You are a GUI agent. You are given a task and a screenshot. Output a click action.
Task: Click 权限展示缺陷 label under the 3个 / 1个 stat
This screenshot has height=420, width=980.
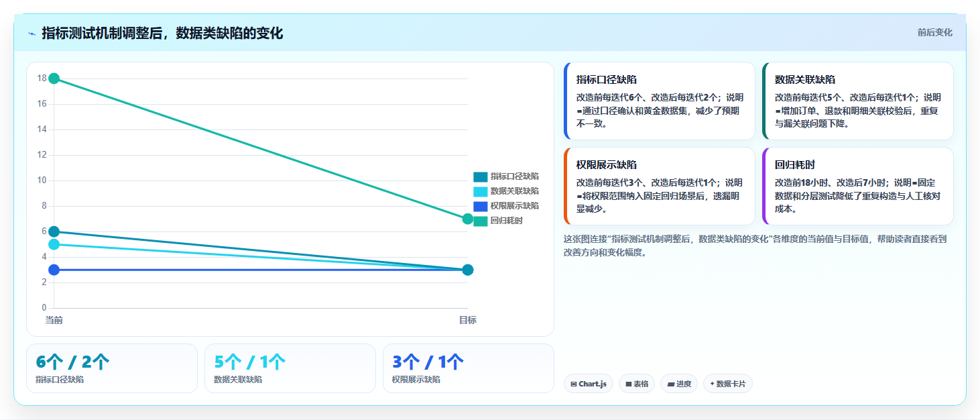click(416, 380)
